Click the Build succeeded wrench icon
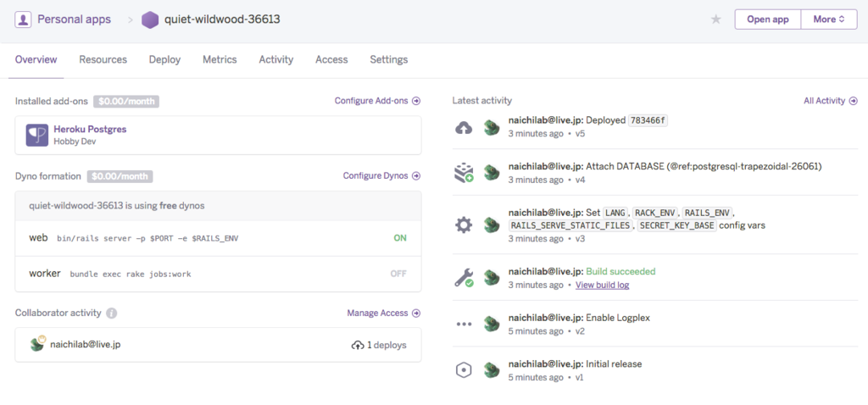868x405 pixels. coord(464,277)
